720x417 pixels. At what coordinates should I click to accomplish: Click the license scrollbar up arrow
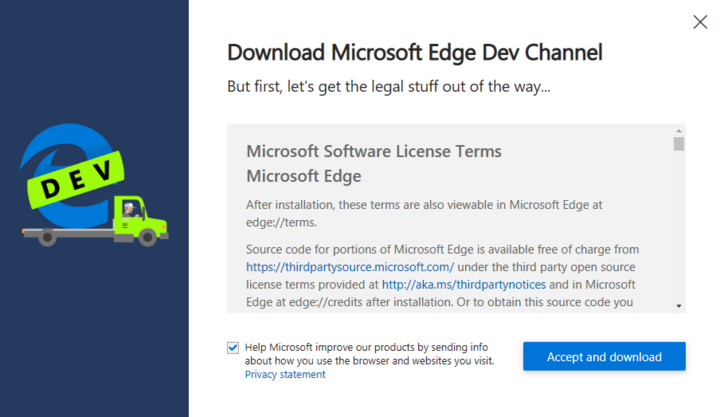[679, 131]
